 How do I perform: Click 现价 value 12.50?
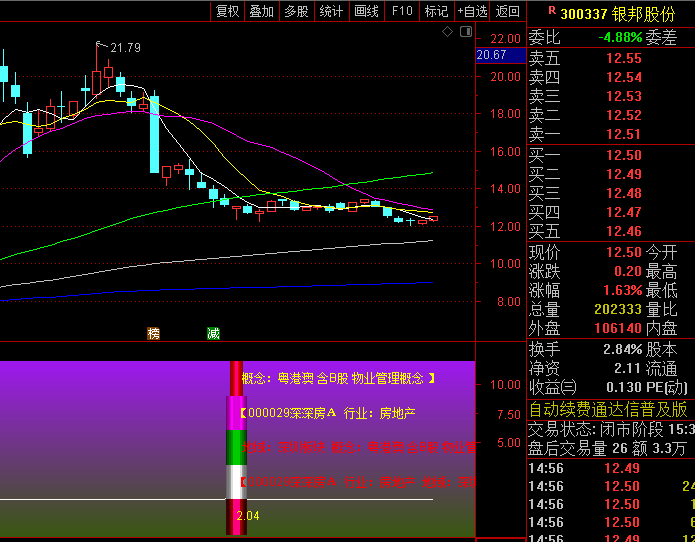(624, 253)
